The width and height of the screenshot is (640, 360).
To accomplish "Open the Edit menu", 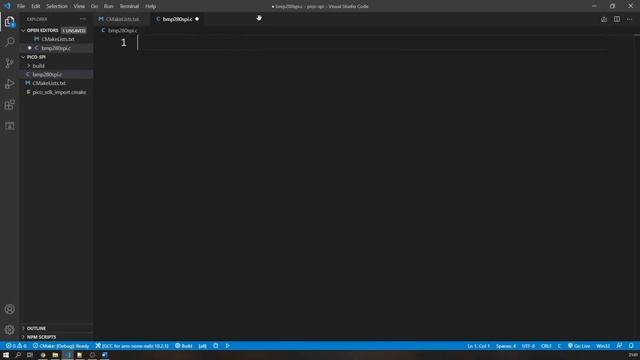I will point(36,6).
